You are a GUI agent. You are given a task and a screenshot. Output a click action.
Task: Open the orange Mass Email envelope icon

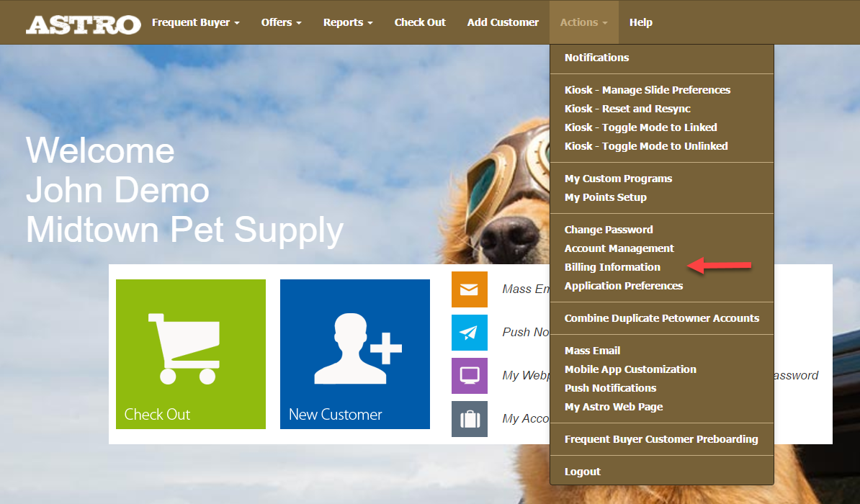[470, 289]
